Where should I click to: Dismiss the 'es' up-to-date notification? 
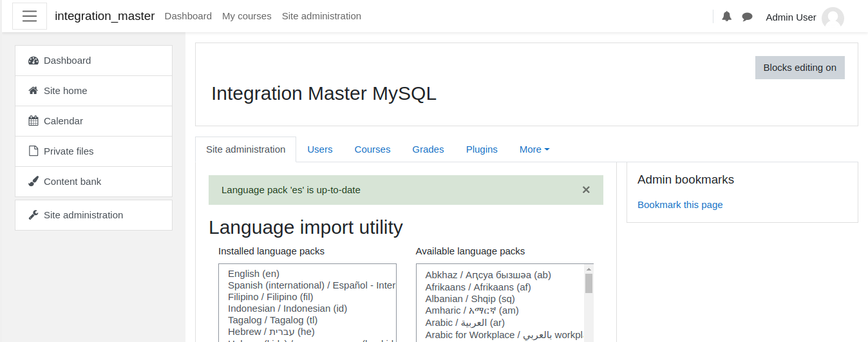click(586, 190)
